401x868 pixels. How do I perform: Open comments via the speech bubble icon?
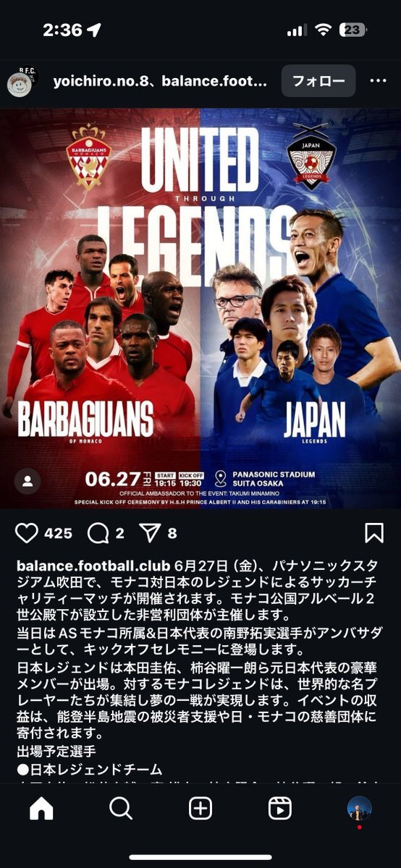click(98, 534)
